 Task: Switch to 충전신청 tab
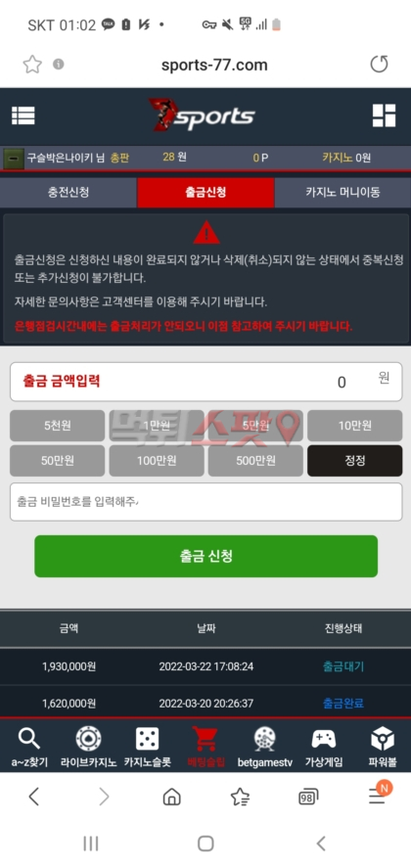tap(68, 193)
